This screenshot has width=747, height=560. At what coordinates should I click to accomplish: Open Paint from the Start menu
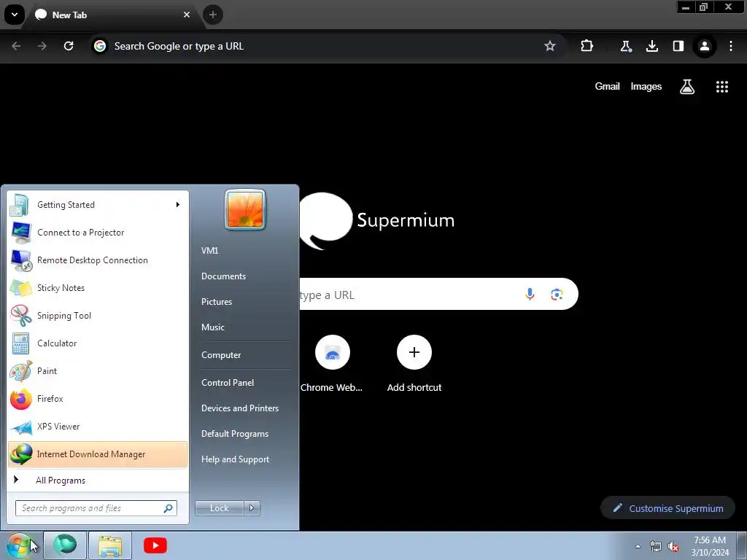[x=98, y=371]
